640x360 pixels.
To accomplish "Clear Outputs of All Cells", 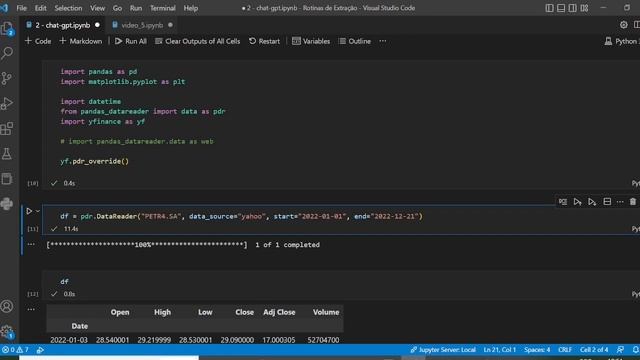I will [198, 41].
